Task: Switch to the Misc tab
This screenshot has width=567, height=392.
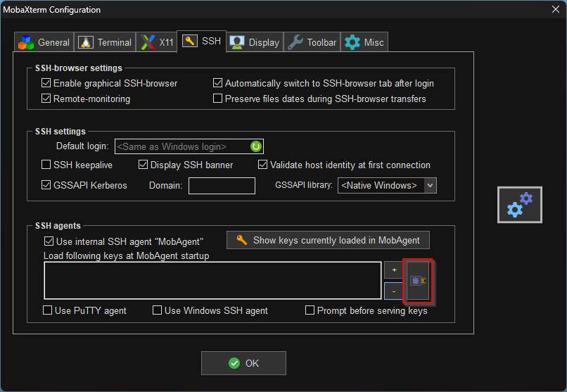Action: [364, 42]
